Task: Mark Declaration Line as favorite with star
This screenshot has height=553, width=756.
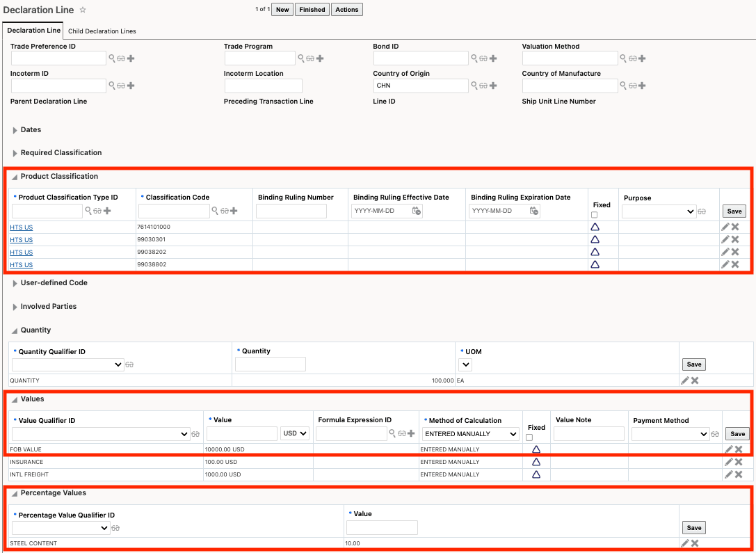Action: tap(83, 10)
